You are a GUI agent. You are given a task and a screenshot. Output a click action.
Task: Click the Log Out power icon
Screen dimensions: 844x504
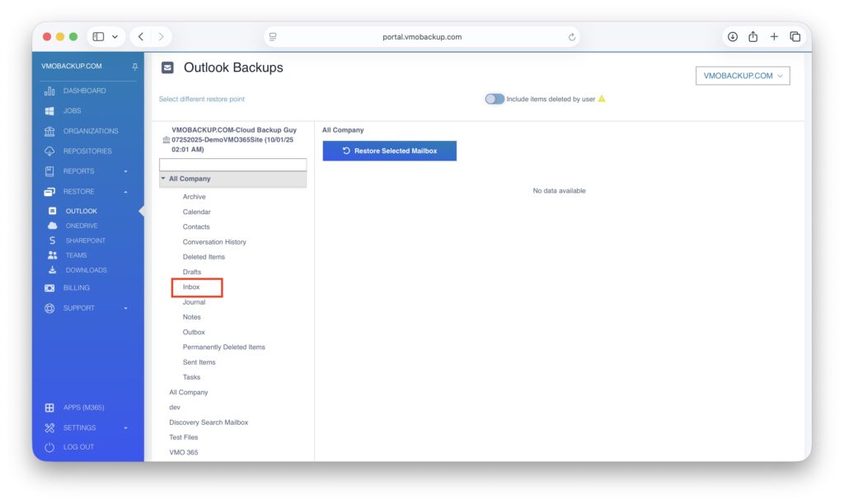[x=49, y=447]
